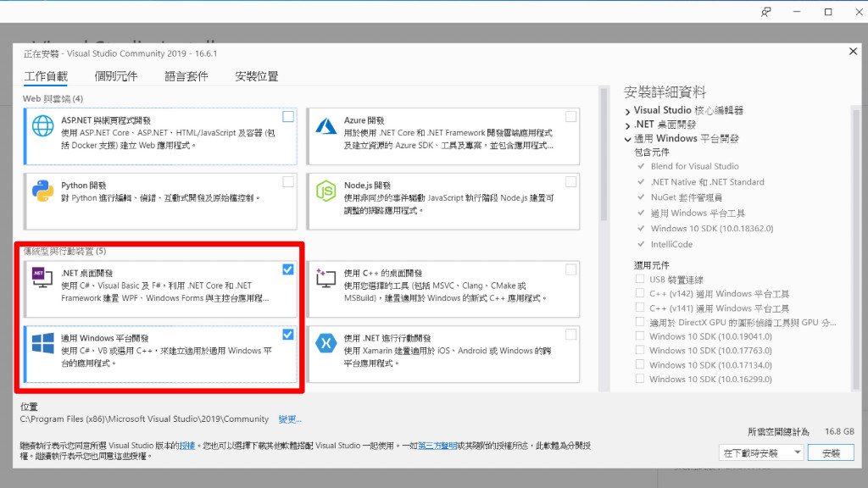Click the 變更 link next to install path

[290, 419]
